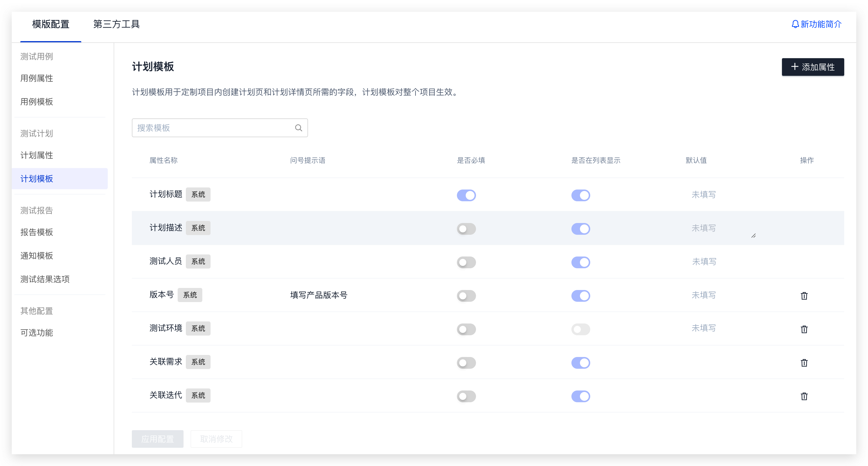Click 未填写 default value for 测试人员
This screenshot has height=466, width=868.
704,261
